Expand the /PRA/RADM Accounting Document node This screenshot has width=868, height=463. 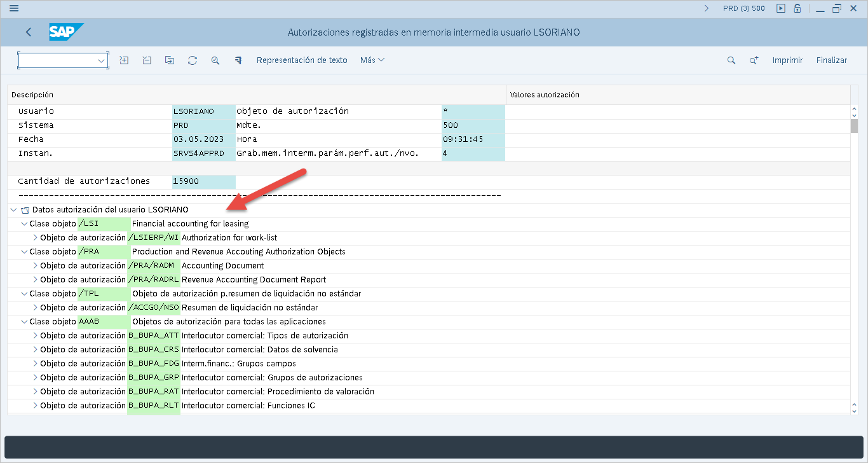(36, 266)
